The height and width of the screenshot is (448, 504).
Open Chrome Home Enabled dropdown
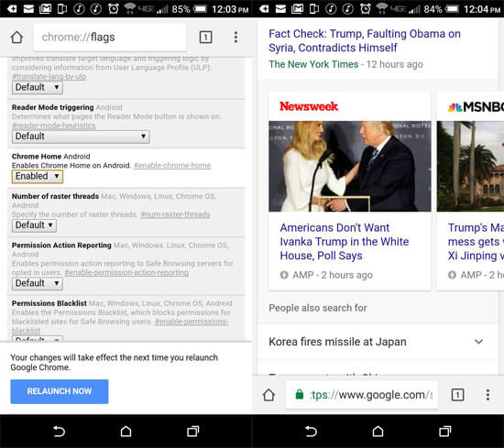coord(38,177)
